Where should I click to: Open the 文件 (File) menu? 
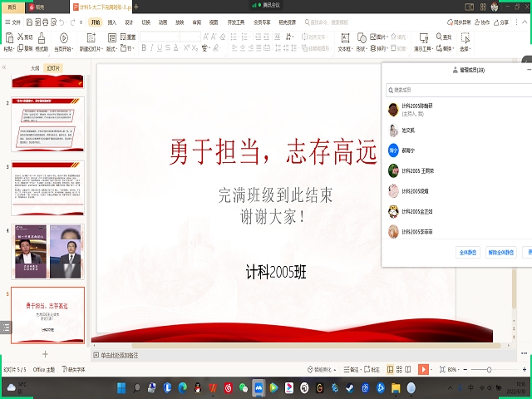point(14,22)
